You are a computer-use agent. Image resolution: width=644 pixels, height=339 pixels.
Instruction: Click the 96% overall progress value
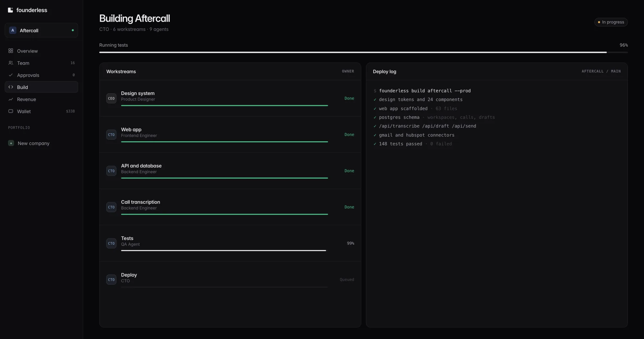(623, 45)
